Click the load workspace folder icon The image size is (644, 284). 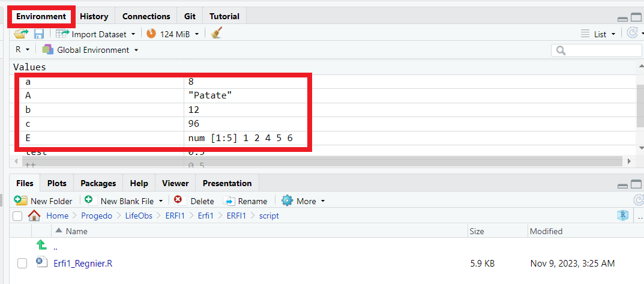point(22,34)
